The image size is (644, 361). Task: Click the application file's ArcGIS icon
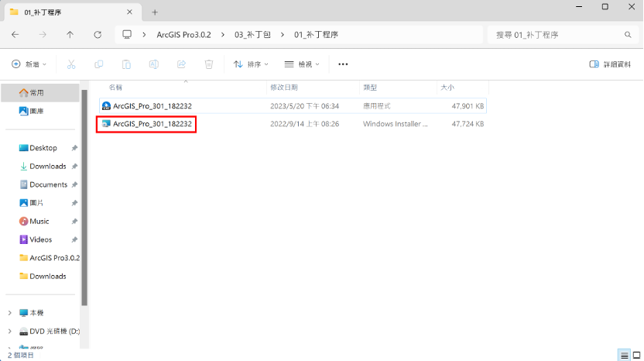[x=106, y=106]
